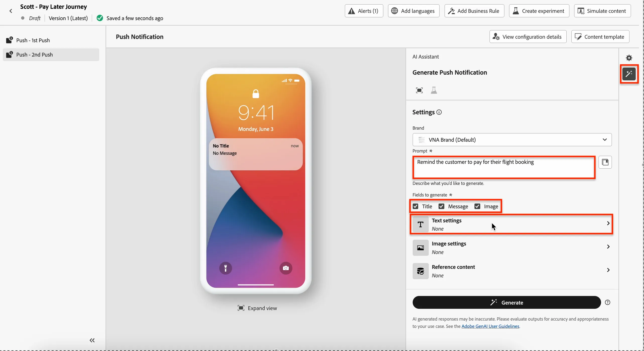The width and height of the screenshot is (644, 351).
Task: Click Expand view below the phone
Action: (257, 308)
